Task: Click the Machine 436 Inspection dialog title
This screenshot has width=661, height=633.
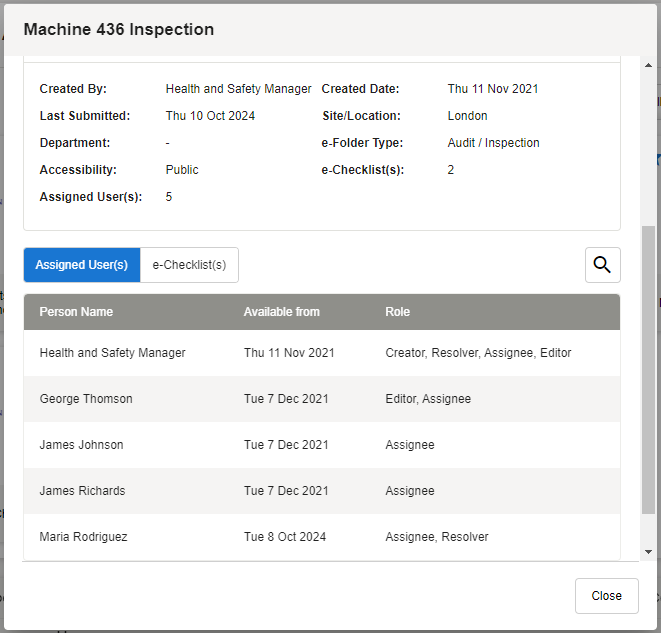Action: coord(119,29)
